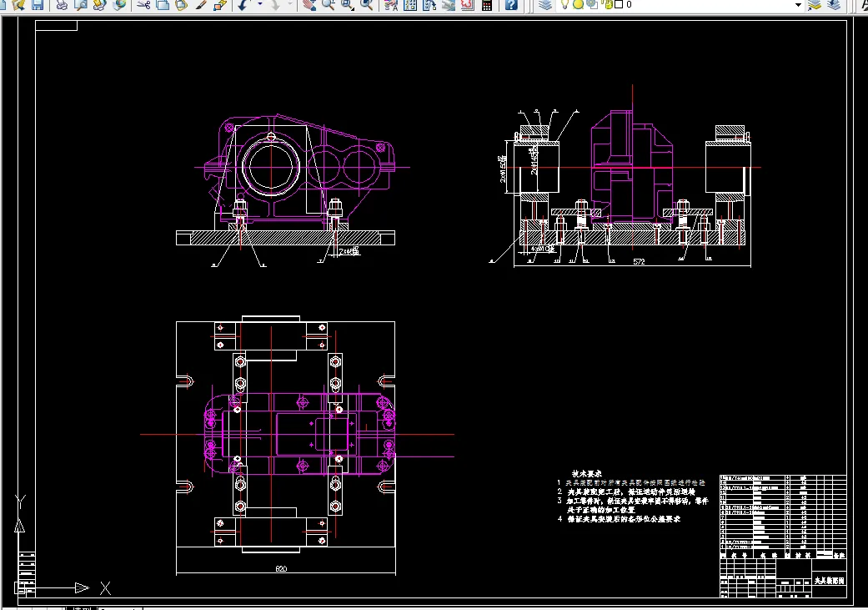
Task: Select the Pan hand tool
Action: click(309, 5)
